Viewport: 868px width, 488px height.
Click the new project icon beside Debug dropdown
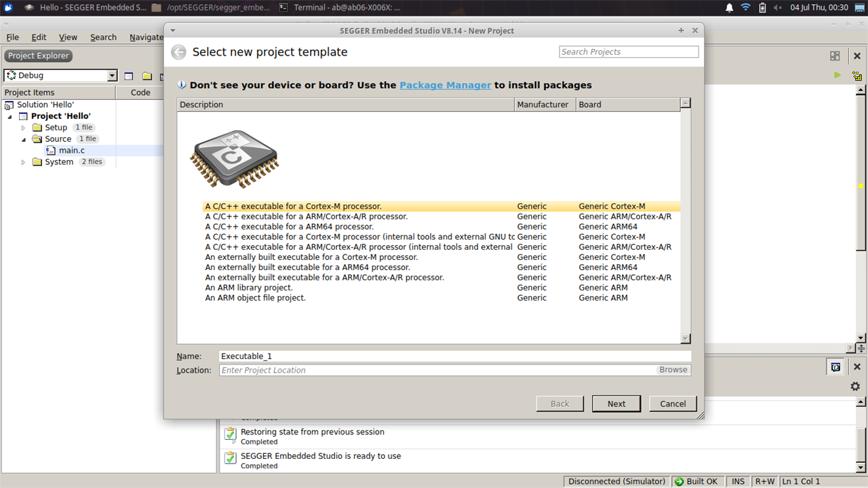tap(129, 76)
